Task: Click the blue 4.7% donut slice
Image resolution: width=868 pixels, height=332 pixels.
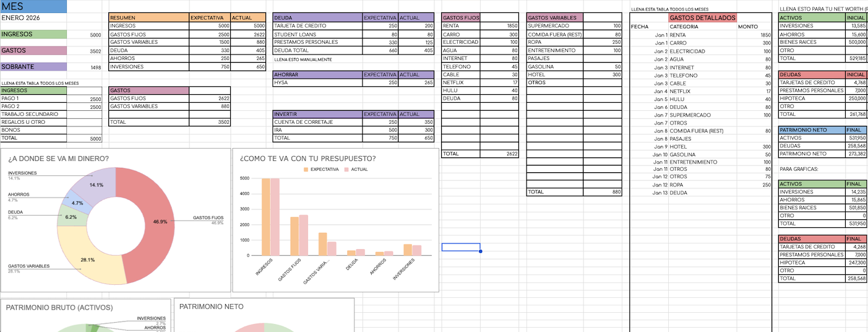Action: pyautogui.click(x=76, y=203)
